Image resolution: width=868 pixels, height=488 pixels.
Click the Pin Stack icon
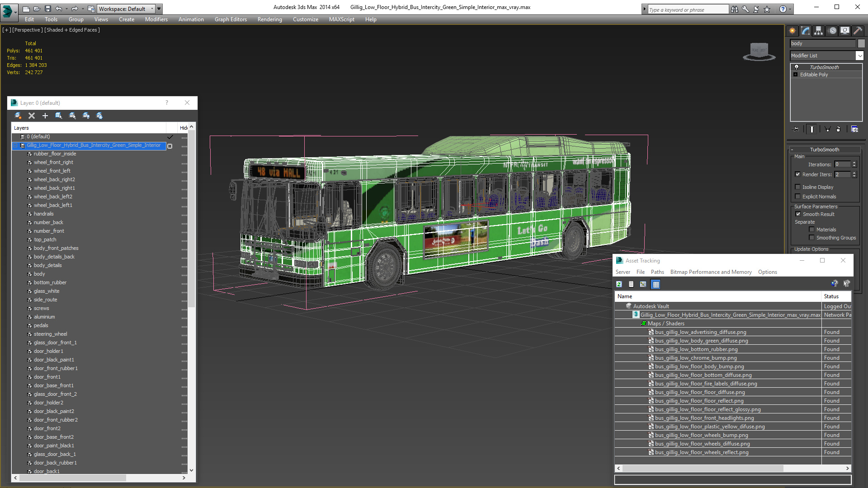(x=796, y=129)
